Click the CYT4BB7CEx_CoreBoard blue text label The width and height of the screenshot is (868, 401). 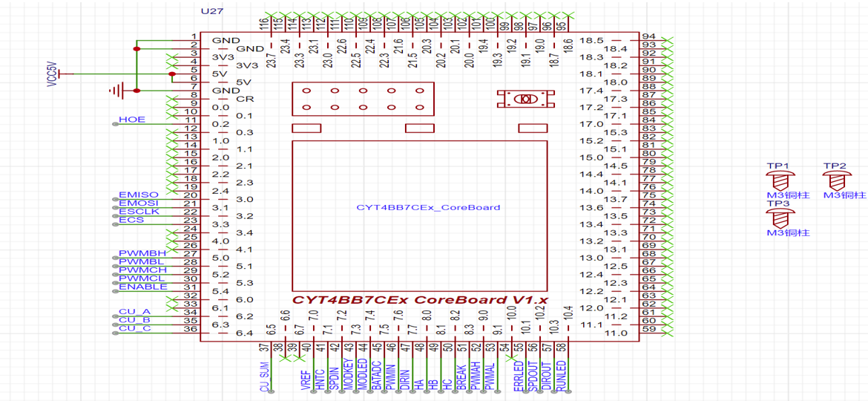click(x=428, y=207)
